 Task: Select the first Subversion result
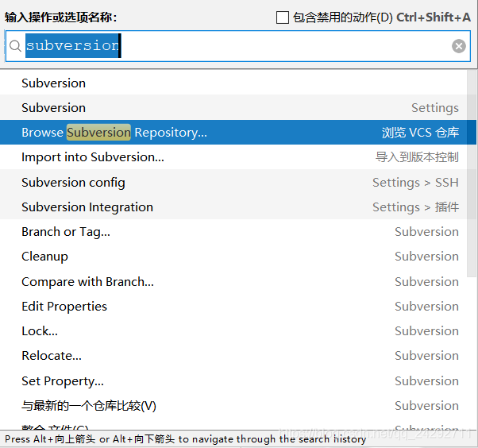click(x=233, y=83)
